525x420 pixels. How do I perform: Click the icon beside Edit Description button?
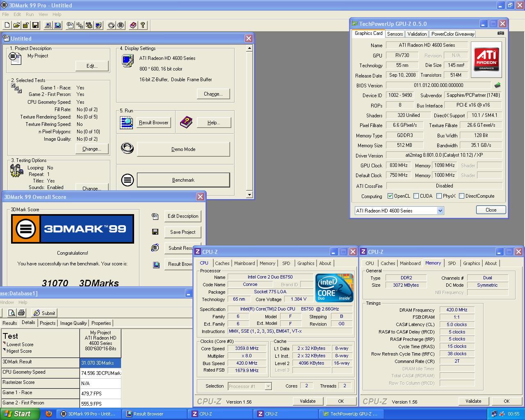(x=155, y=216)
